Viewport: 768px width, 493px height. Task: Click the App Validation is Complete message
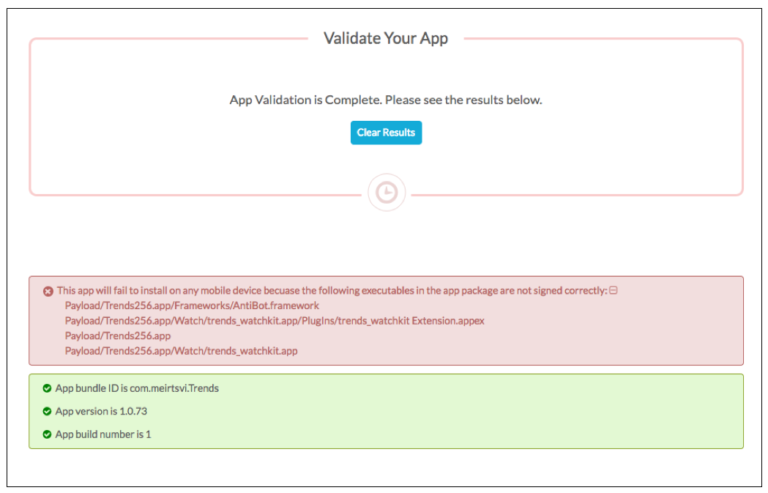[x=386, y=100]
